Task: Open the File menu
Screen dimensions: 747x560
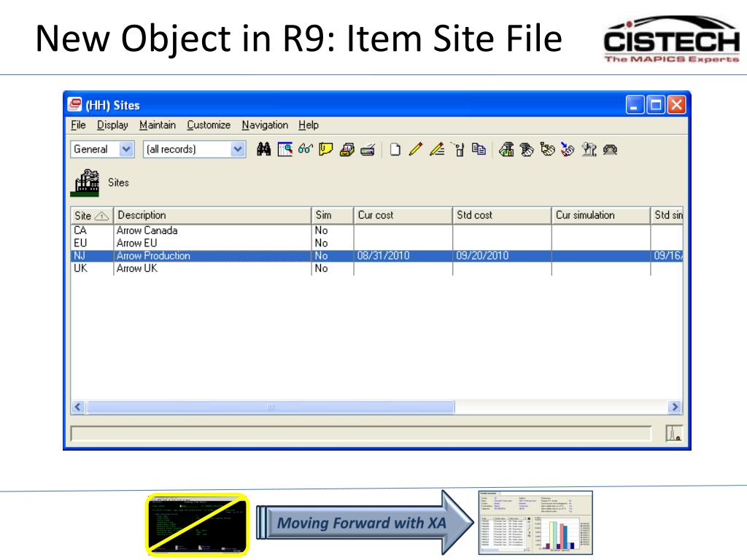Action: pyautogui.click(x=78, y=125)
